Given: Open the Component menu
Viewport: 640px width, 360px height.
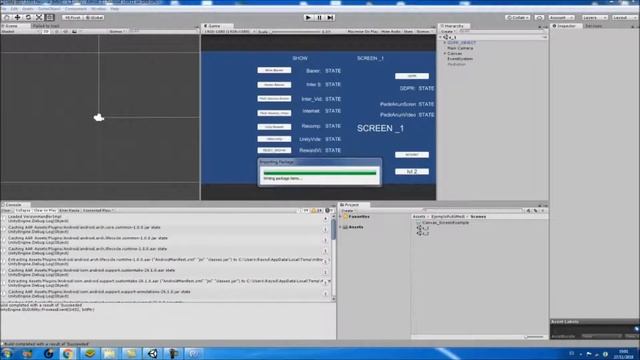Looking at the screenshot, I should (x=76, y=9).
